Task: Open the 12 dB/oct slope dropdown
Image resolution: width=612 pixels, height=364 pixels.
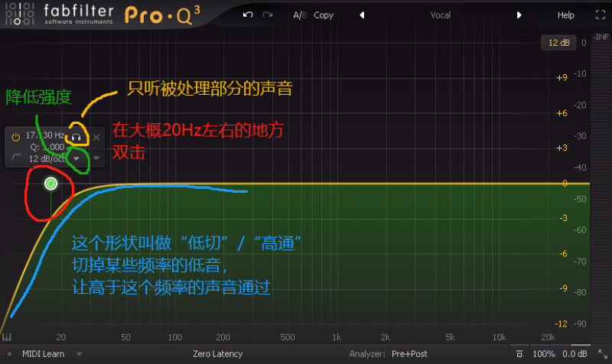Action: click(75, 158)
